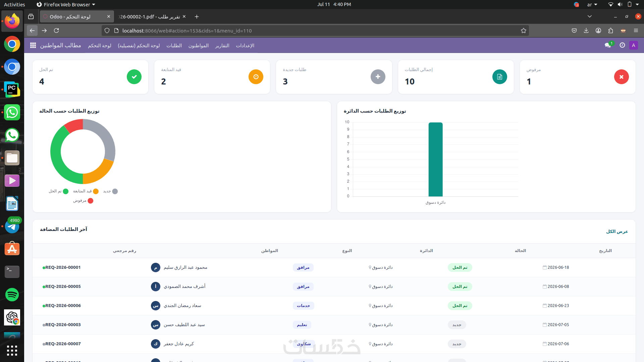Image resolution: width=644 pixels, height=362 pixels.
Task: Toggle تم الحل green legend item
Action: (59, 191)
